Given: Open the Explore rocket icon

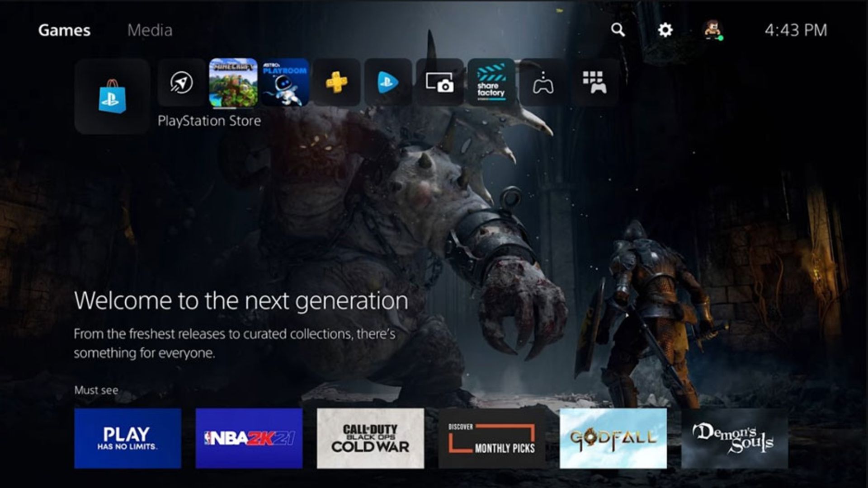Looking at the screenshot, I should point(182,82).
